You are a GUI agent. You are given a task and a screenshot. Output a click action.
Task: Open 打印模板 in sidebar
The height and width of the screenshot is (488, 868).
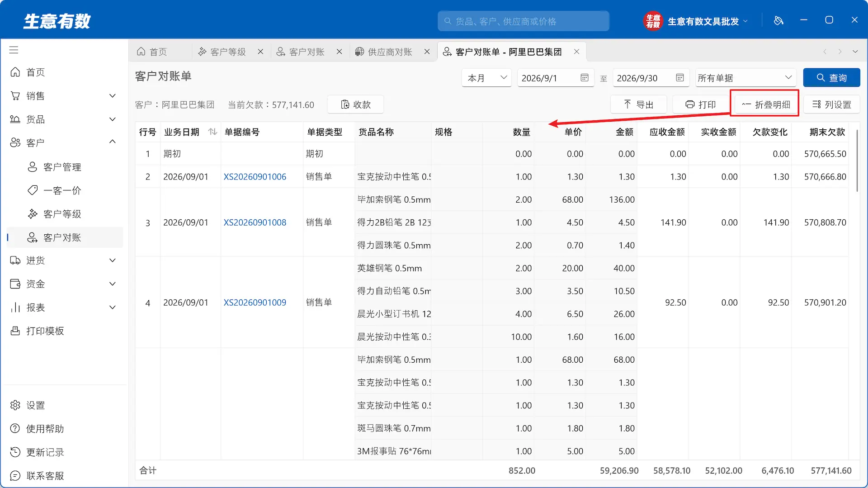[63, 331]
